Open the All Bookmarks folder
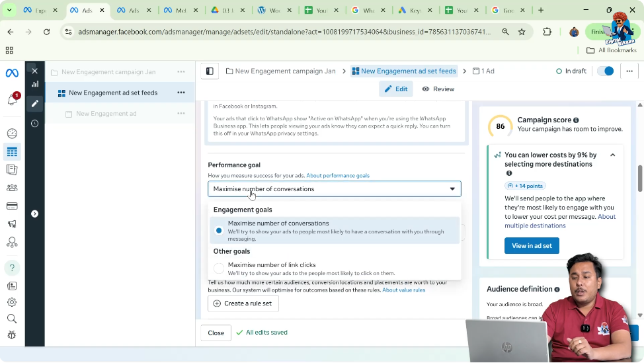The image size is (644, 363). [611, 50]
